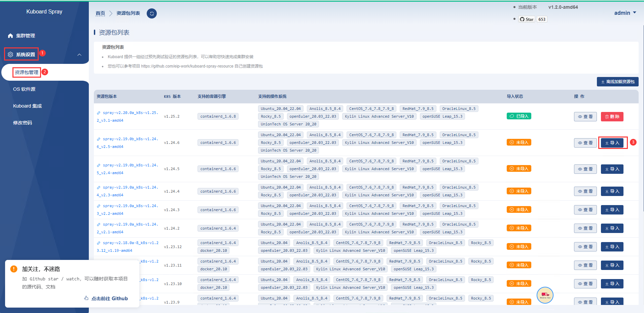
Task: Open the GitHub star count 653
Action: [x=542, y=19]
